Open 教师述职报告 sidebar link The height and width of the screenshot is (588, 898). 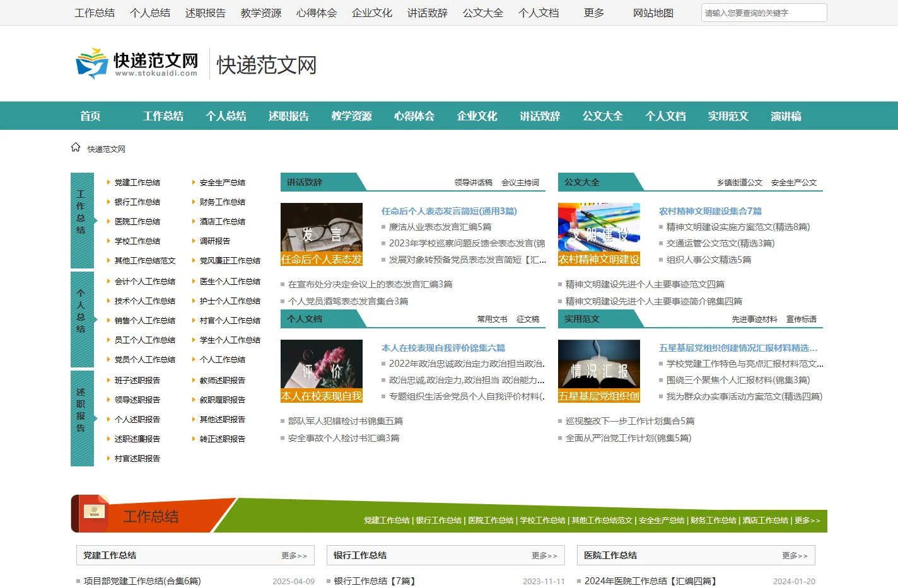pos(223,380)
